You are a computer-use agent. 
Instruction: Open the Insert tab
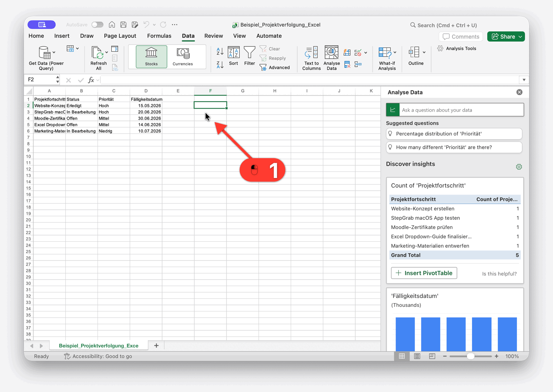click(62, 36)
